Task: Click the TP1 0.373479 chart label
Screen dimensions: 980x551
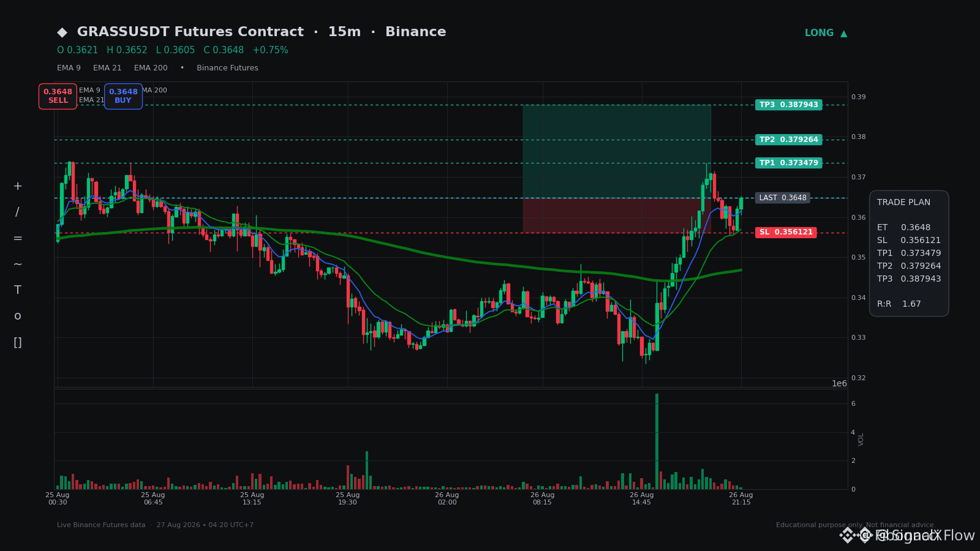Action: click(x=789, y=163)
